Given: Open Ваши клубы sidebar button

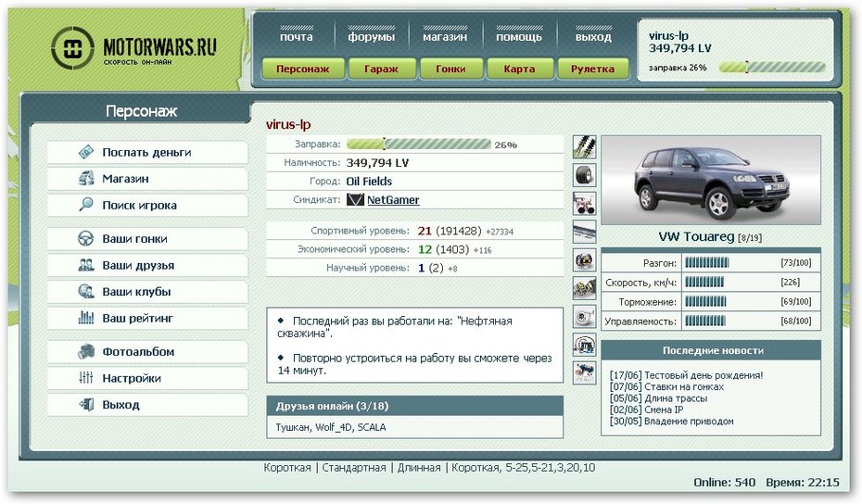Looking at the screenshot, I should click(x=147, y=291).
